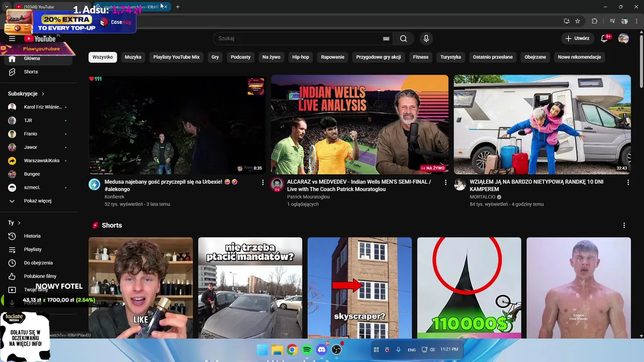This screenshot has height=362, width=644.
Task: Open the nie trzeba płacić mandatów Short
Action: (x=250, y=288)
